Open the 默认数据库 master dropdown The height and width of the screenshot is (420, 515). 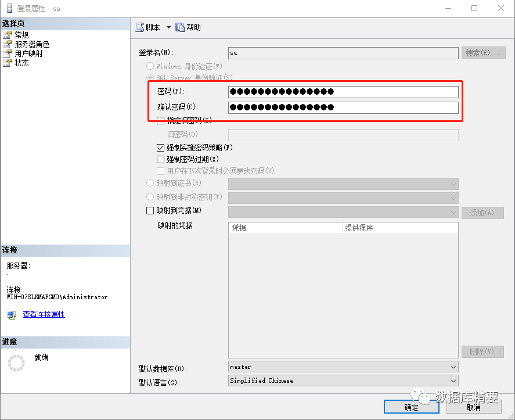343,367
